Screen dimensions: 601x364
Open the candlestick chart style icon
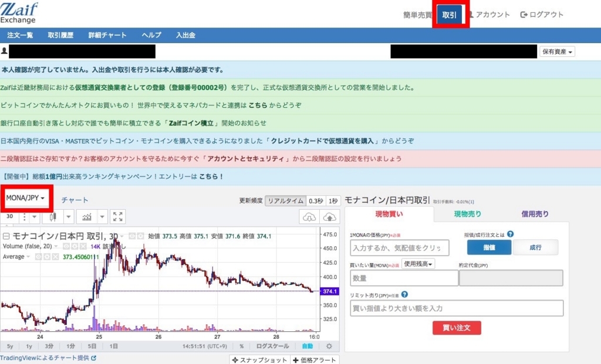53,217
